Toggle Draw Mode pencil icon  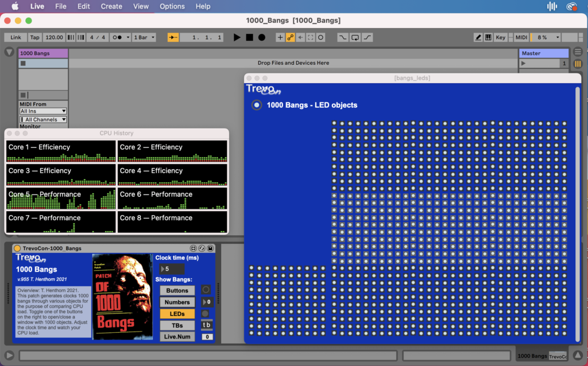(478, 37)
